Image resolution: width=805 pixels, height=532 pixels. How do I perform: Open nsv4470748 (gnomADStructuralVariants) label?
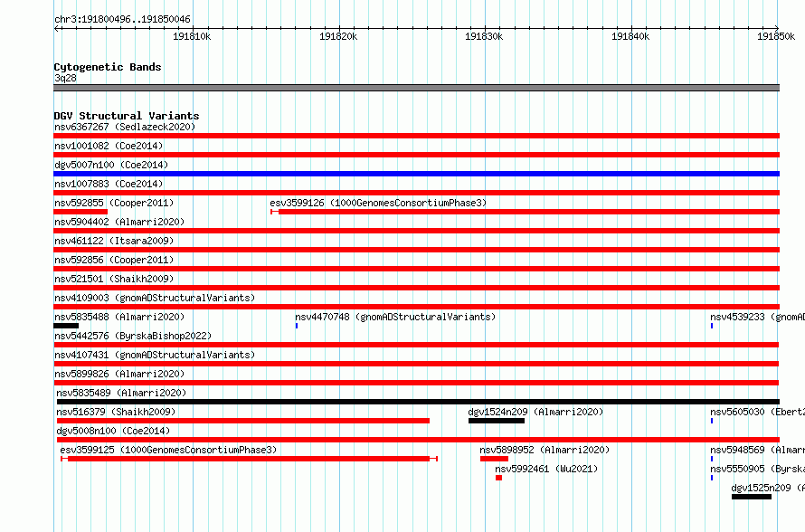pos(395,317)
